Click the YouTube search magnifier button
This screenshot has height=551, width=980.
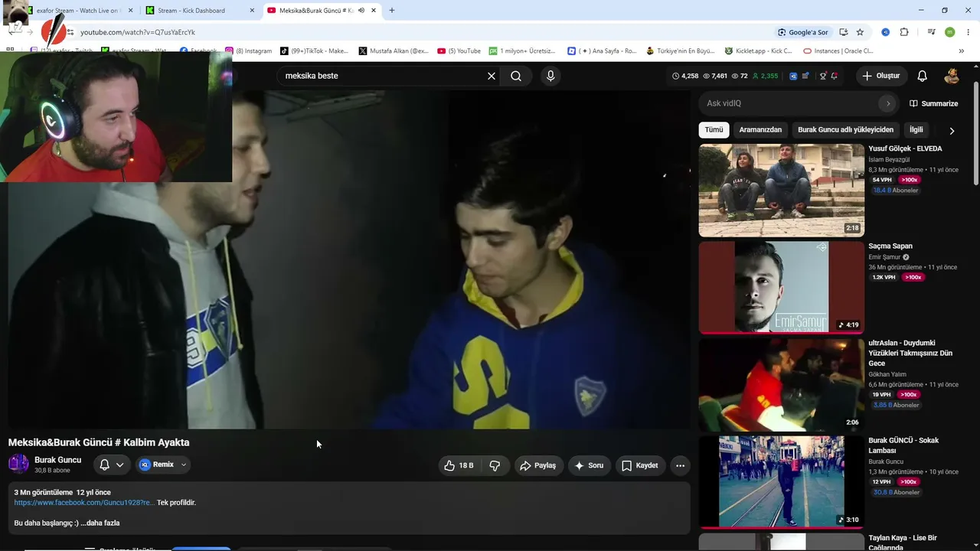[x=516, y=76]
